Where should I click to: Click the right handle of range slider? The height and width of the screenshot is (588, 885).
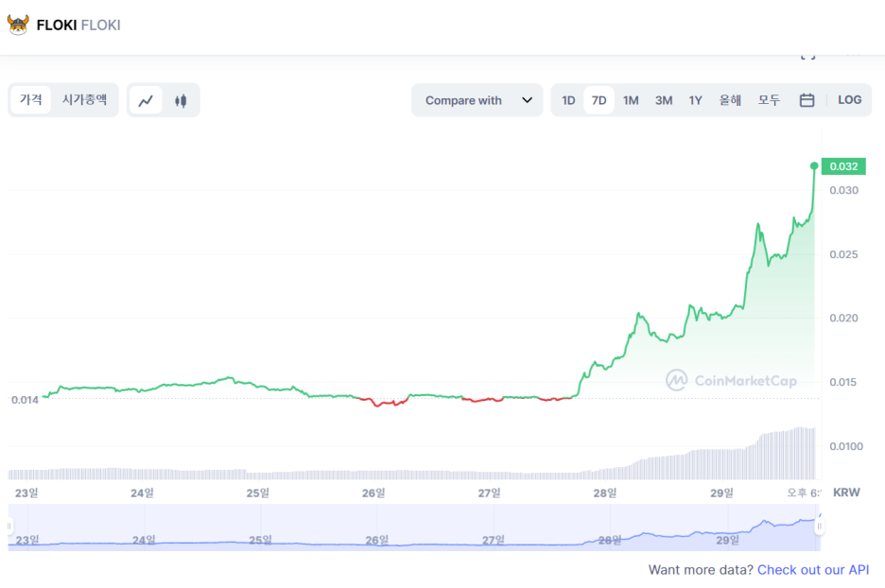(819, 526)
